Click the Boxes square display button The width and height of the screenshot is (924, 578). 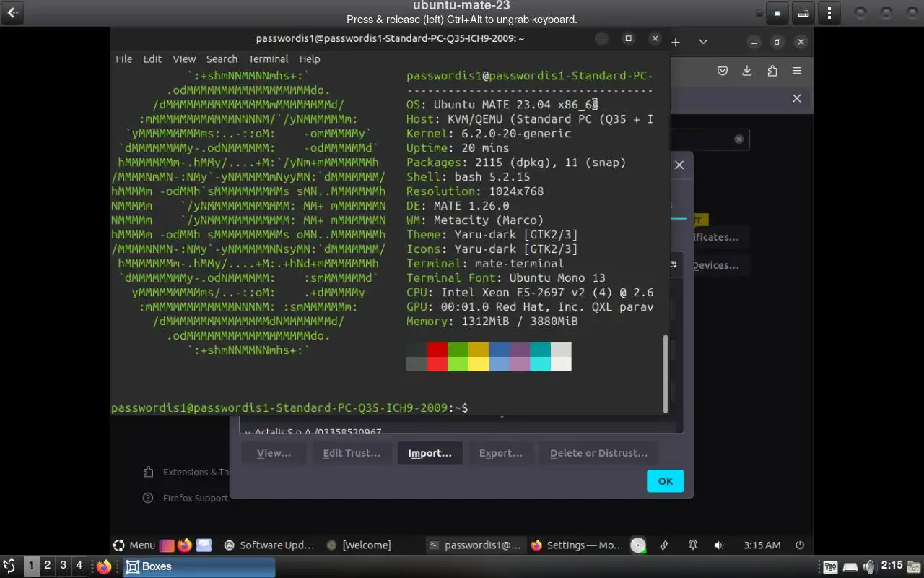click(777, 13)
